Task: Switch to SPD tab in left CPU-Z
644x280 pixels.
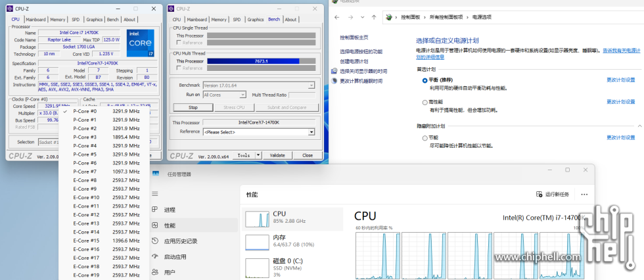Action: 76,19
